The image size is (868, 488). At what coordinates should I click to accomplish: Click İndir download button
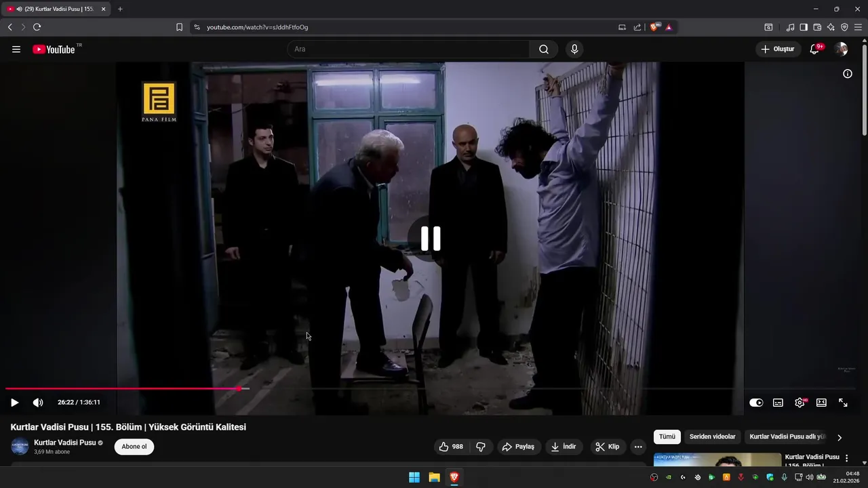564,447
